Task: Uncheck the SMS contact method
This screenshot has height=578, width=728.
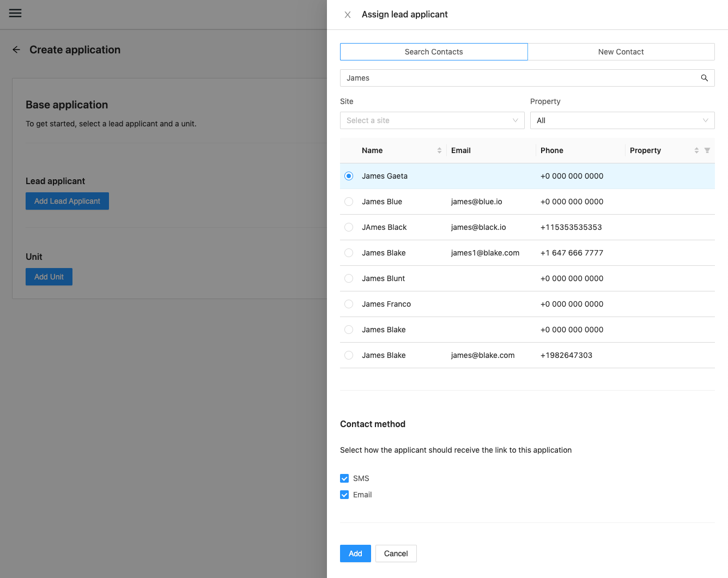Action: pyautogui.click(x=344, y=478)
